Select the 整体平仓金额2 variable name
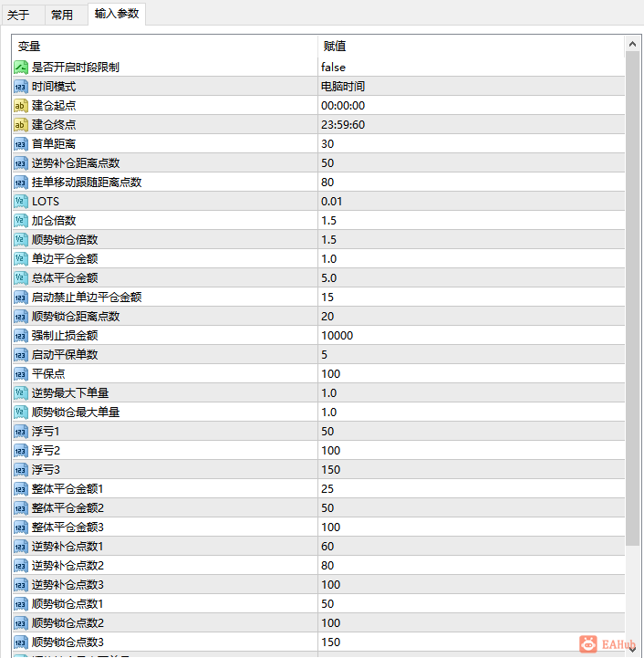This screenshot has width=644, height=658. 68,508
